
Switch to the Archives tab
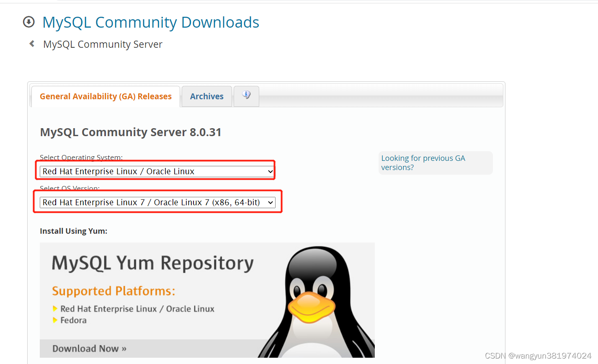pyautogui.click(x=207, y=96)
